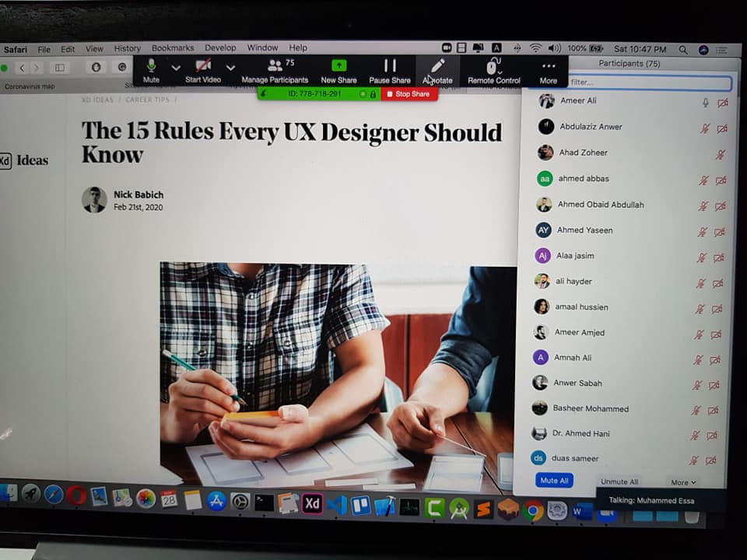Open Calendar from the Dock
This screenshot has width=747, height=560.
tap(169, 499)
